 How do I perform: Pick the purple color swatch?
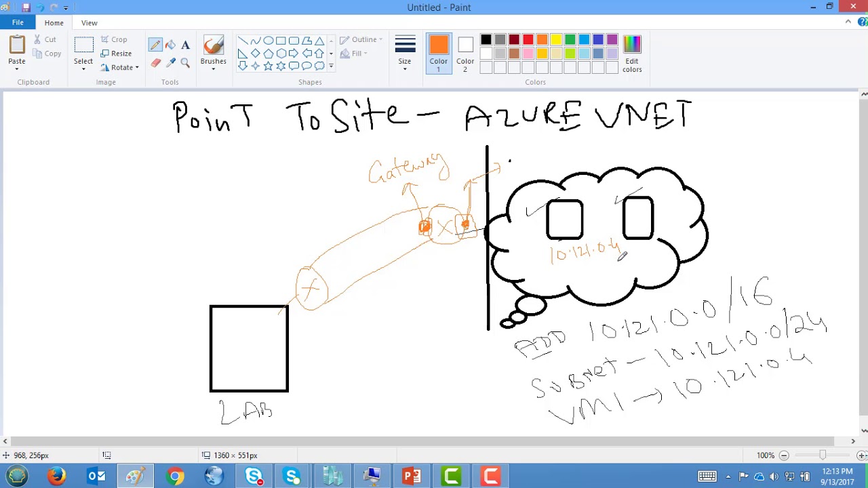point(612,40)
